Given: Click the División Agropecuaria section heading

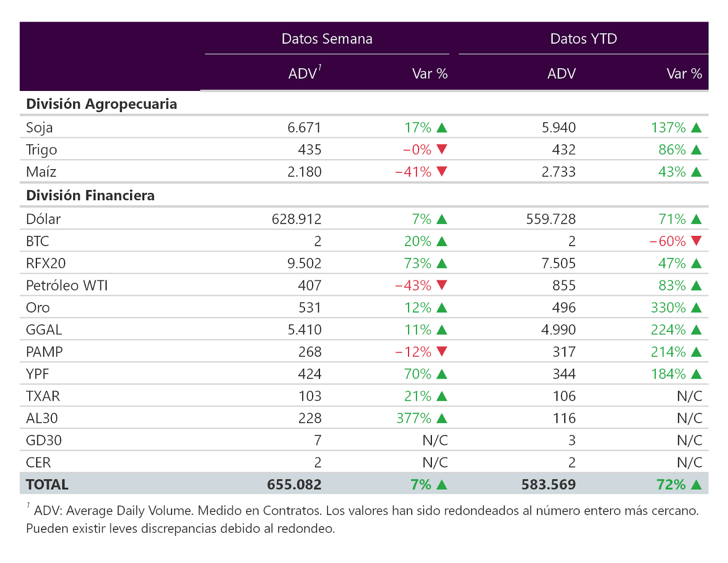Looking at the screenshot, I should [x=101, y=104].
